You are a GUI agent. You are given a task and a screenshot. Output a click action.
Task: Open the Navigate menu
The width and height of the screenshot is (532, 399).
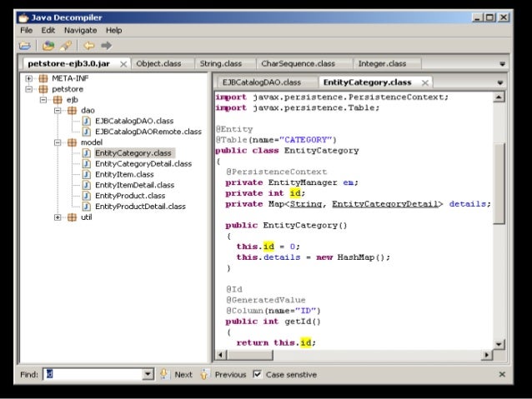[x=80, y=30]
